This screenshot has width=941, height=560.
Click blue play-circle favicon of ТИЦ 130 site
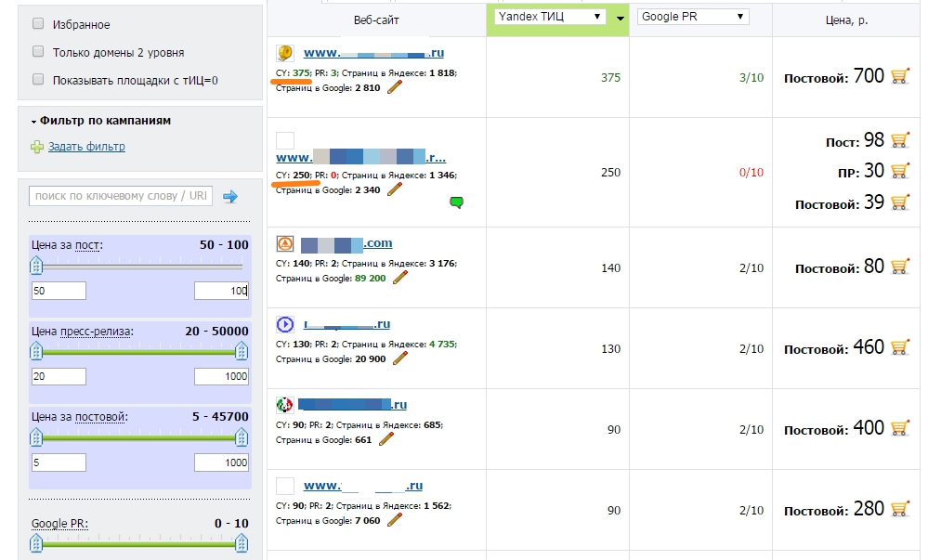click(285, 325)
